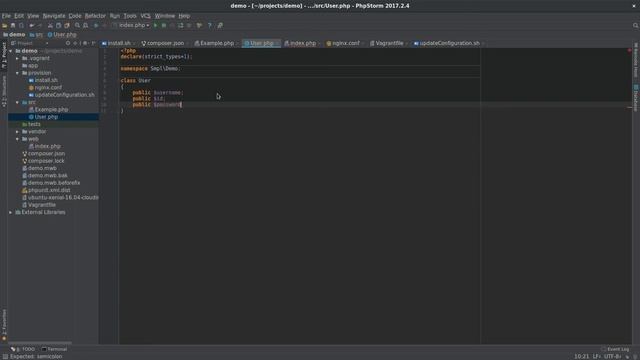640x360 pixels.
Task: Expand the .vagrant folder
Action: 17,58
